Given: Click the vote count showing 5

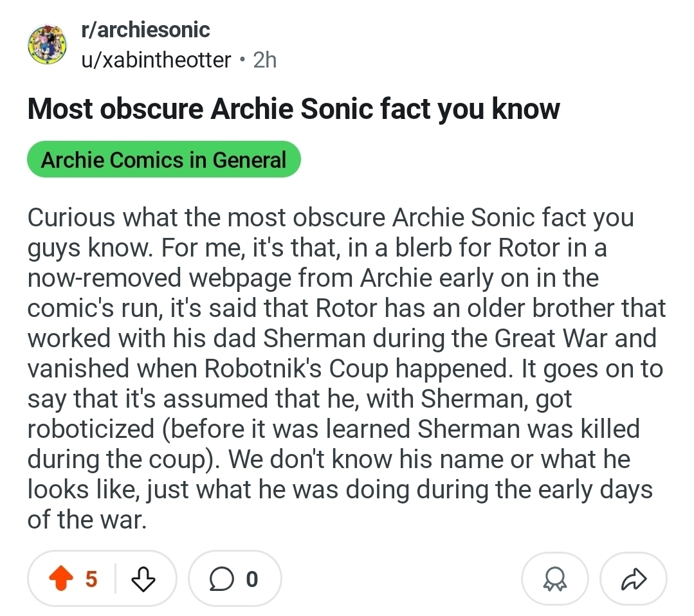Looking at the screenshot, I should (91, 579).
